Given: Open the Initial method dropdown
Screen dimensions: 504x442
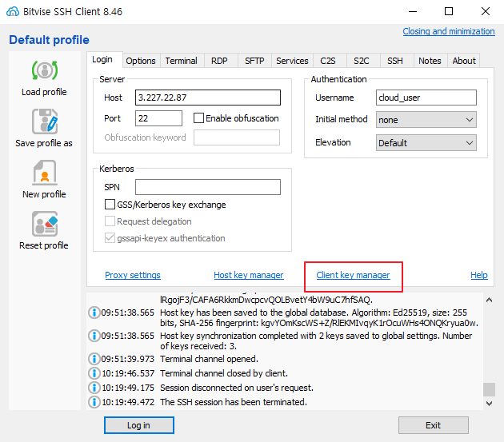Looking at the screenshot, I should 426,120.
